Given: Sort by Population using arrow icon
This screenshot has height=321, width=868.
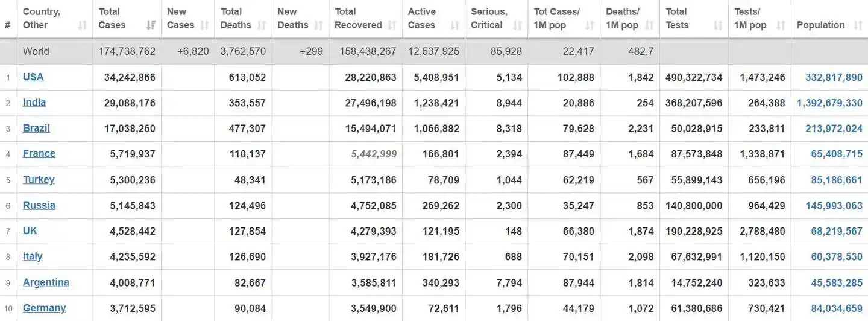Looking at the screenshot, I should click(858, 25).
